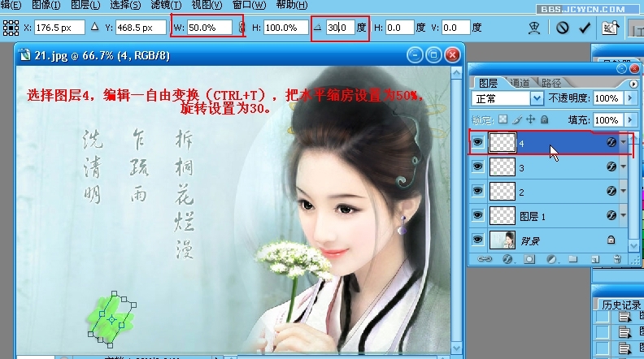This screenshot has width=644, height=359.
Task: Open the 选择(S) menu
Action: [x=125, y=5]
